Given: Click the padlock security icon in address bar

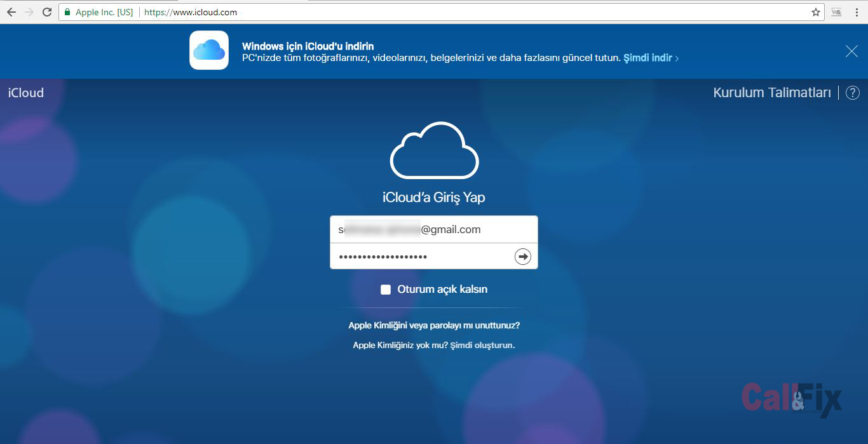Looking at the screenshot, I should (66, 11).
